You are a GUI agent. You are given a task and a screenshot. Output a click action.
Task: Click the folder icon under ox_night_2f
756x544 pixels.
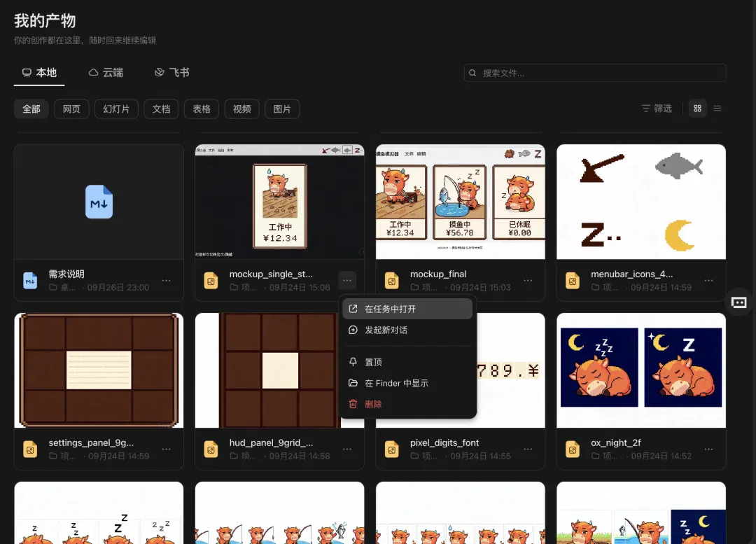click(x=596, y=456)
